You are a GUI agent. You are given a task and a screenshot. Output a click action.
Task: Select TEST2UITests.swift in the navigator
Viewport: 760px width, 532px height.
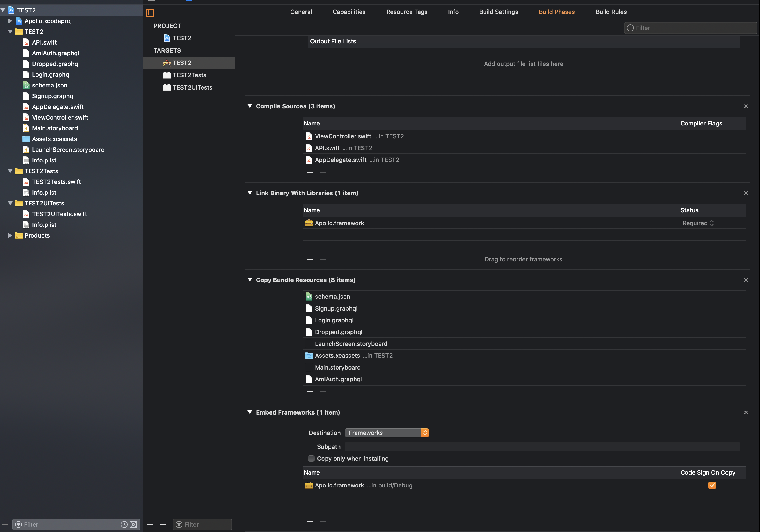coord(60,214)
